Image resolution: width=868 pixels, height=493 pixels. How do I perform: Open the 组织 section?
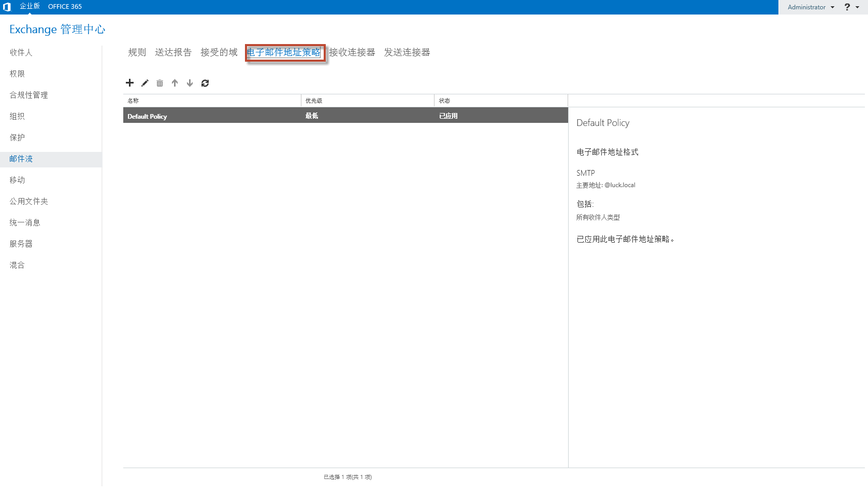[x=17, y=116]
